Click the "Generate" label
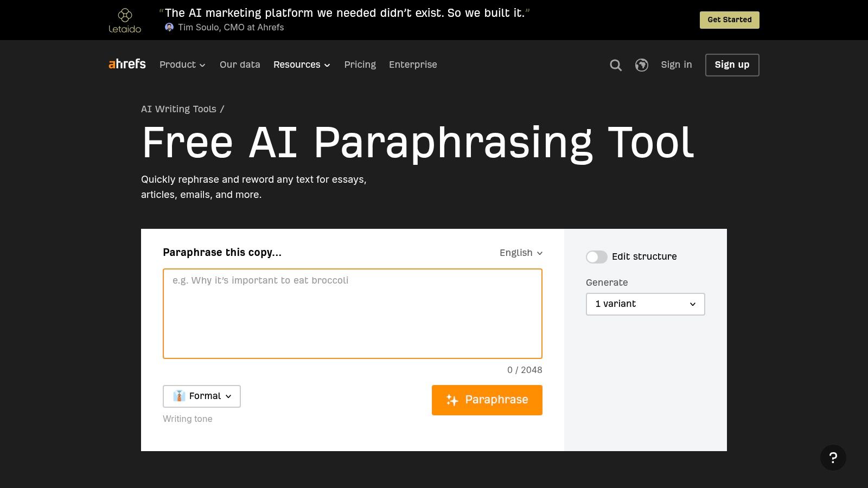868x488 pixels. 607,282
